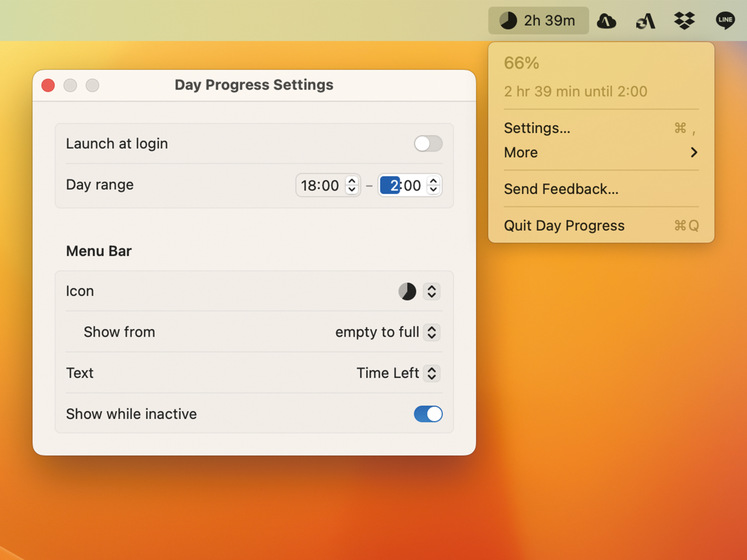Open the LINE menu bar icon

pyautogui.click(x=725, y=20)
